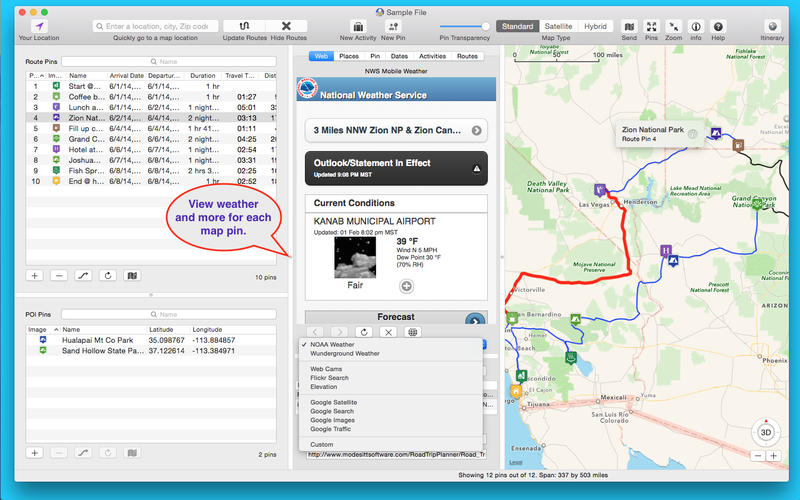
Task: Switch map type to Standard
Action: coord(517,26)
